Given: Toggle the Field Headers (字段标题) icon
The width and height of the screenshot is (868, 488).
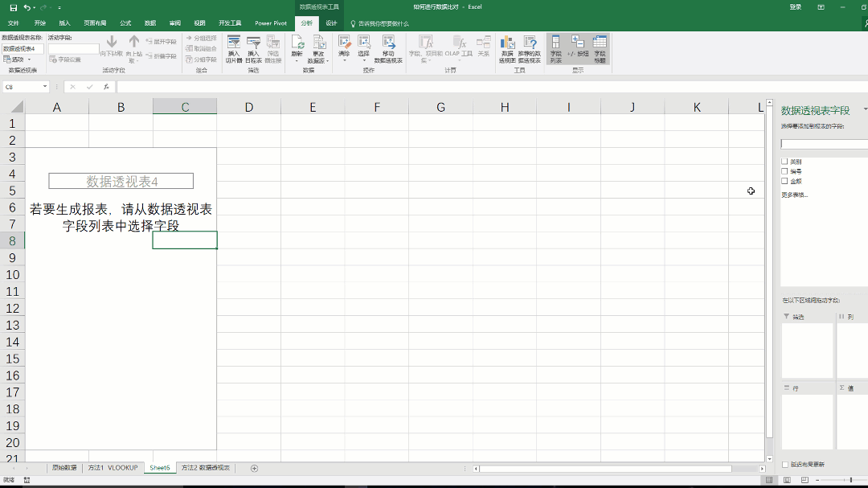Looking at the screenshot, I should coord(600,47).
